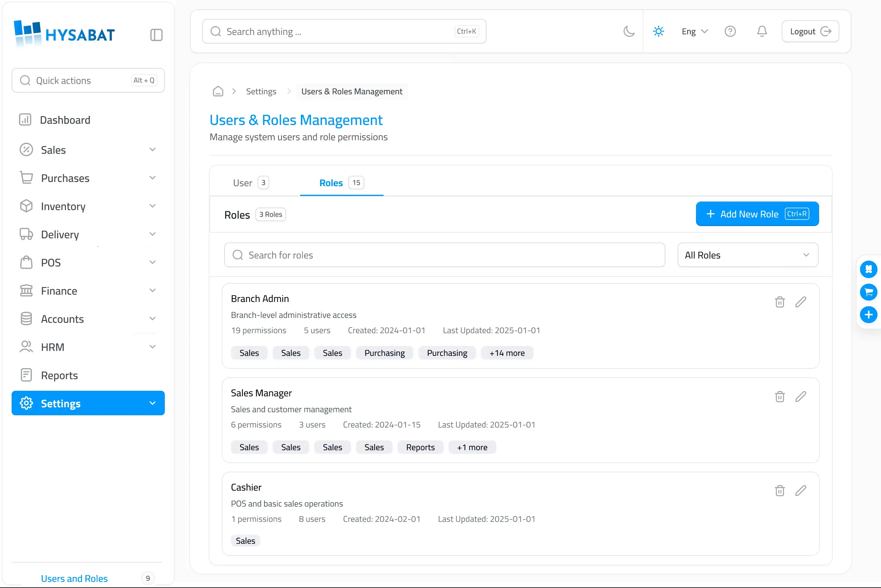Select the Roles tab
881x588 pixels.
coord(342,183)
